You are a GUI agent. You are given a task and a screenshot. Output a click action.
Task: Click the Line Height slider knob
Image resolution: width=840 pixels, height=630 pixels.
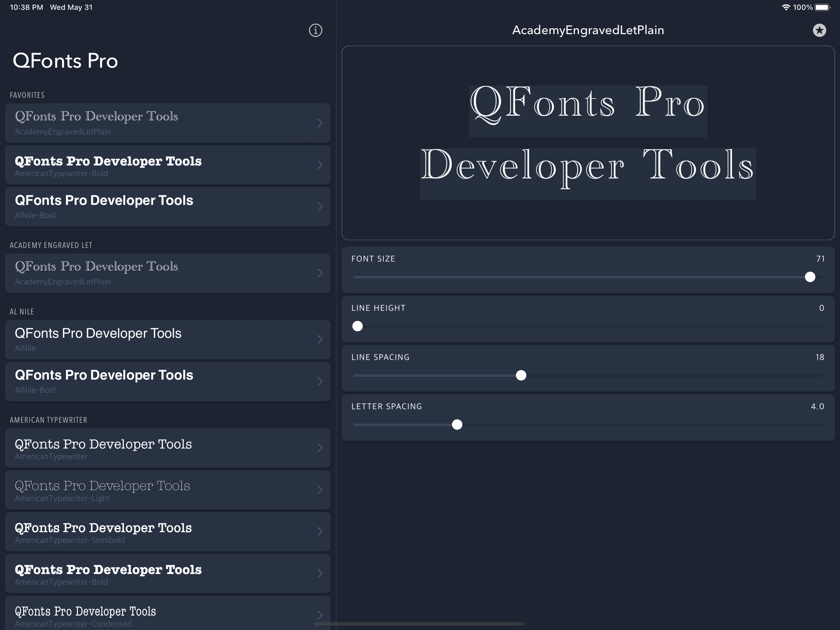click(x=357, y=326)
